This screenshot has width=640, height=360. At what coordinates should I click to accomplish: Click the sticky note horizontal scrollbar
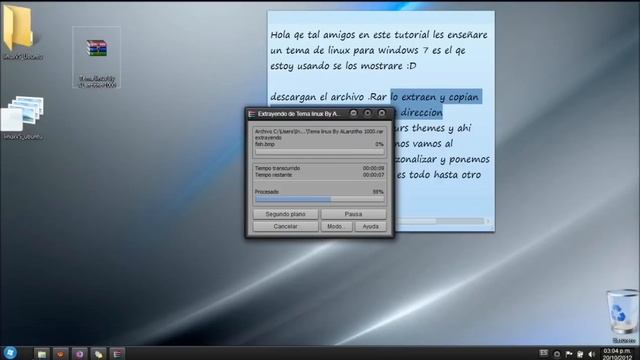[x=440, y=221]
